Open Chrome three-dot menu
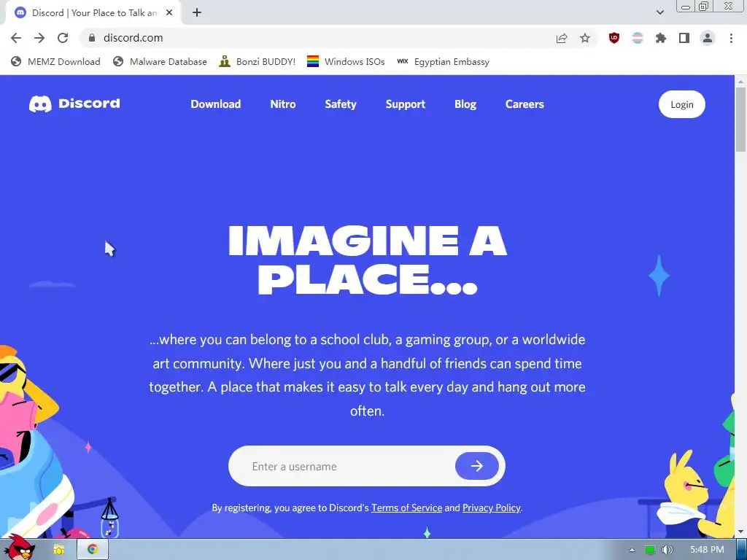 tap(731, 38)
